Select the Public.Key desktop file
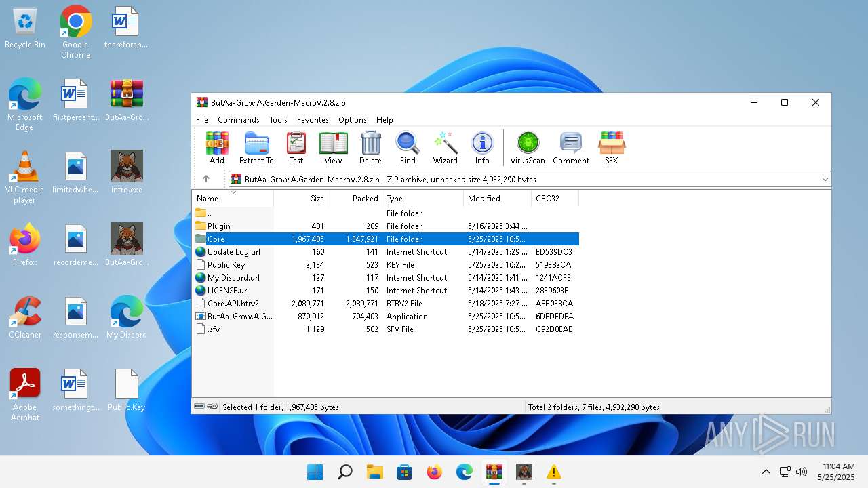Screen dimensions: 868x488 (x=127, y=390)
